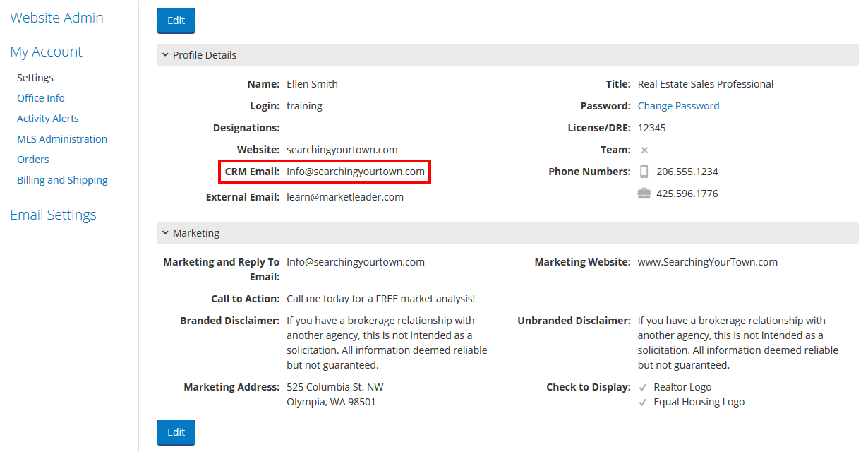
Task: Open Activity Alerts
Action: tap(48, 119)
